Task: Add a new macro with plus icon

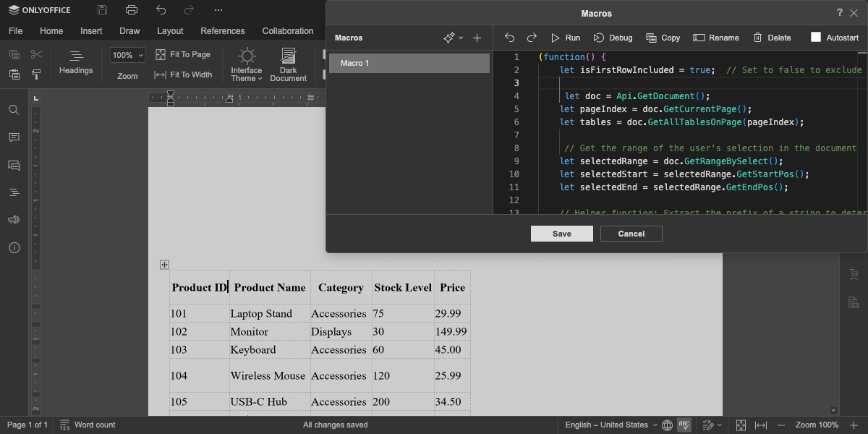Action: point(477,38)
